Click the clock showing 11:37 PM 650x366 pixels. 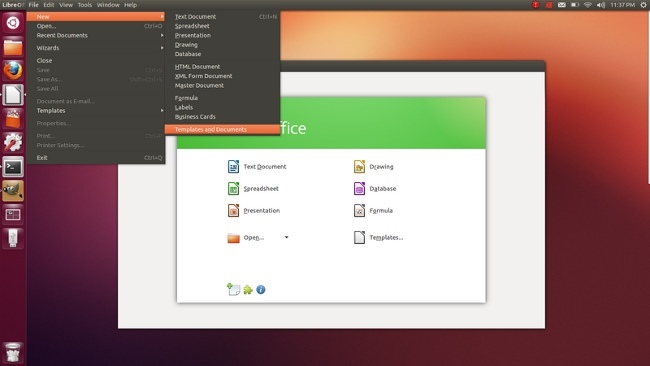[623, 5]
